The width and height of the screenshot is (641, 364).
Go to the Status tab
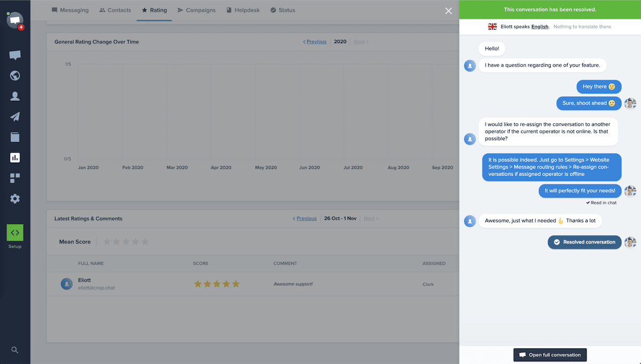(x=283, y=10)
